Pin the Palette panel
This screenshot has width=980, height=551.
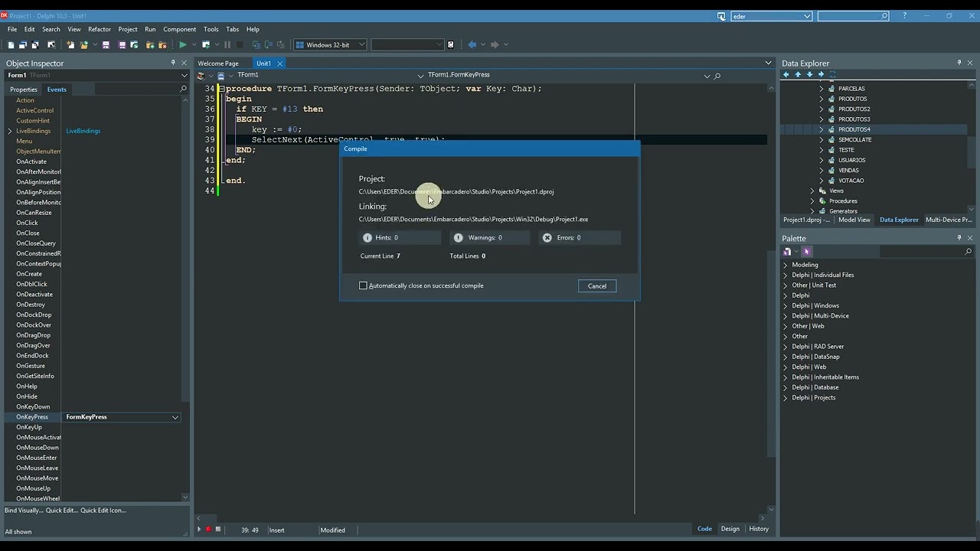pos(959,238)
